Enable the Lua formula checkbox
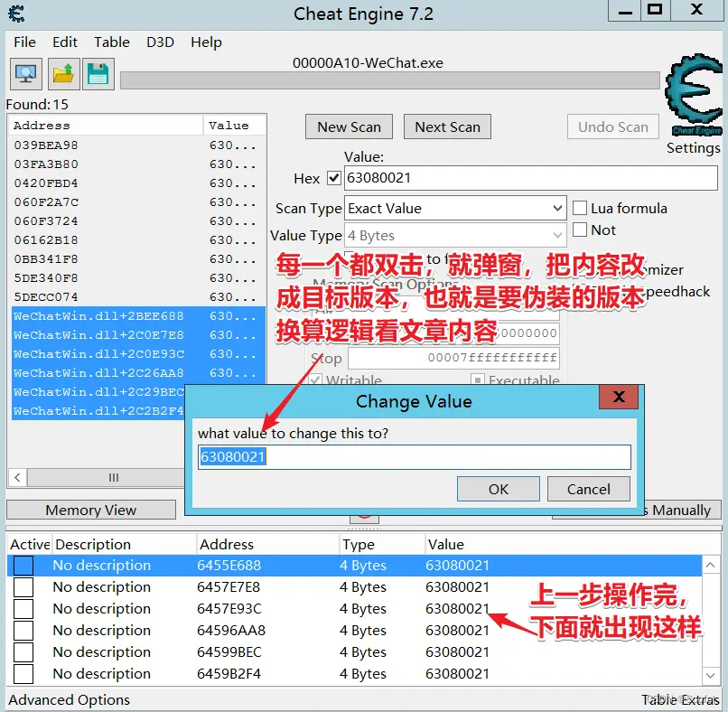This screenshot has width=728, height=712. click(580, 208)
